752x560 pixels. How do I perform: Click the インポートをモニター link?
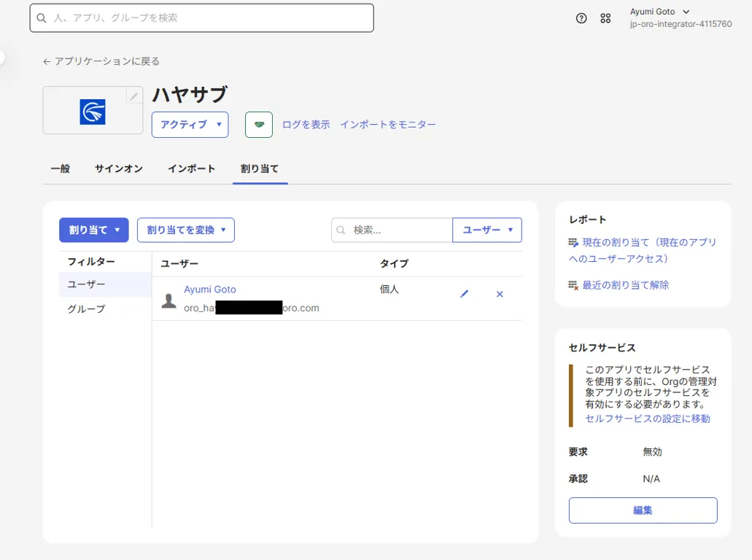point(388,125)
